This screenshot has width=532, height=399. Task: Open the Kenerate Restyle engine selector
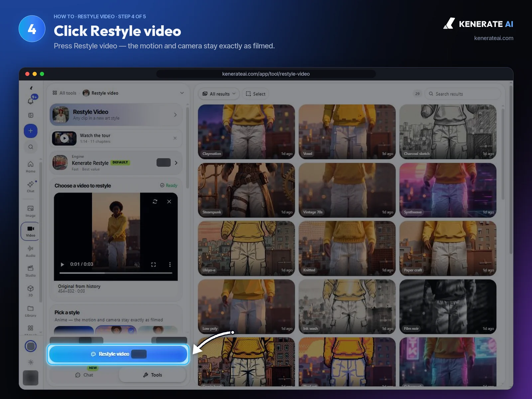pyautogui.click(x=116, y=163)
